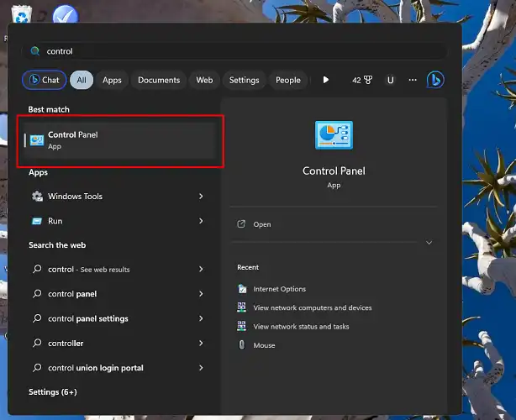Expand chevron for 'control panel settings'
This screenshot has height=420, width=516.
click(201, 318)
